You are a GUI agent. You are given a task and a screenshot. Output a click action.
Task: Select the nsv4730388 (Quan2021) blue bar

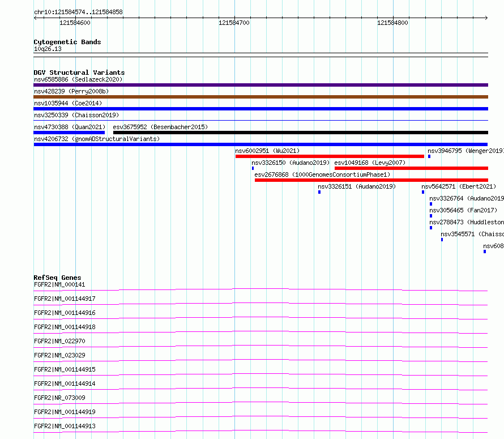[x=69, y=133]
